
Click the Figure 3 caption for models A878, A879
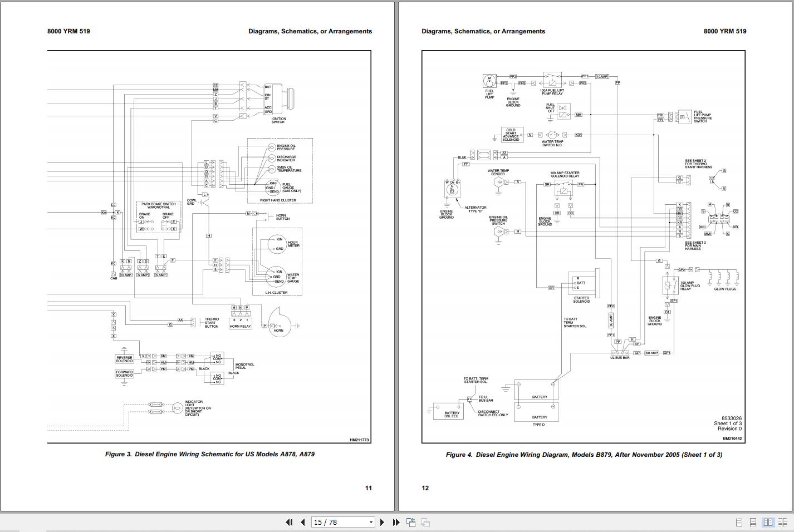(x=210, y=454)
